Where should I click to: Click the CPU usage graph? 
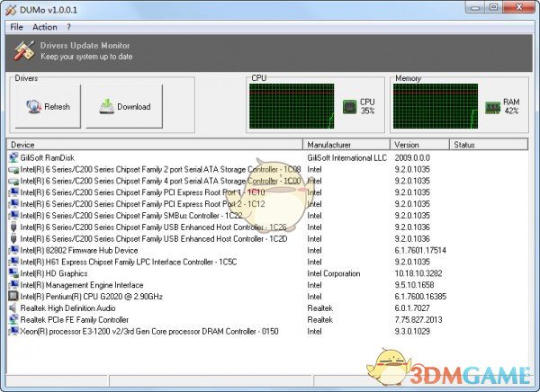pyautogui.click(x=292, y=106)
